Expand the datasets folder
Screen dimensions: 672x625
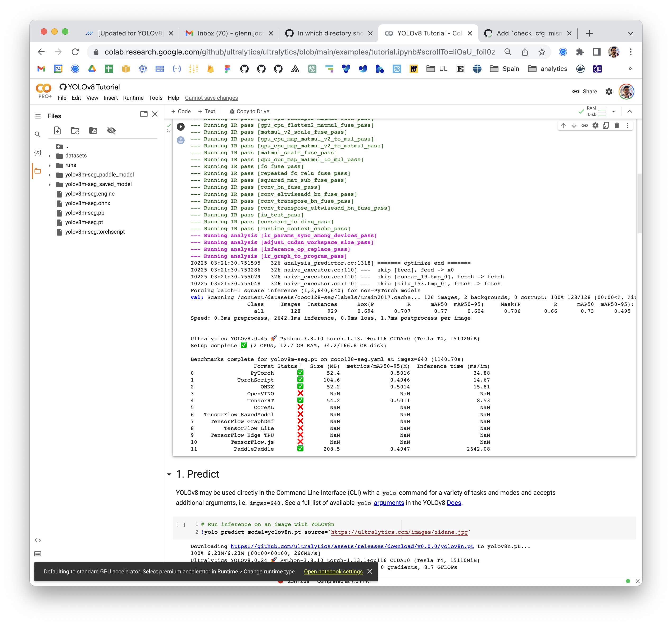(x=50, y=156)
